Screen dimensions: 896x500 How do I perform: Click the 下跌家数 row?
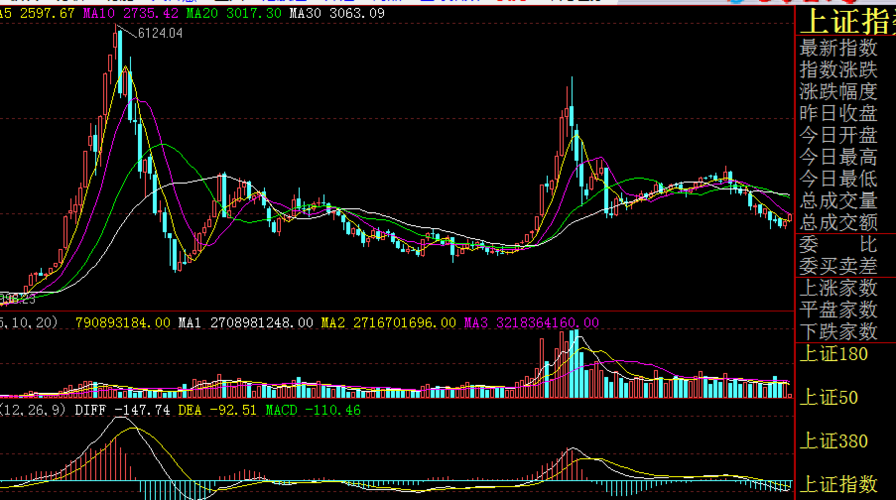pos(838,331)
